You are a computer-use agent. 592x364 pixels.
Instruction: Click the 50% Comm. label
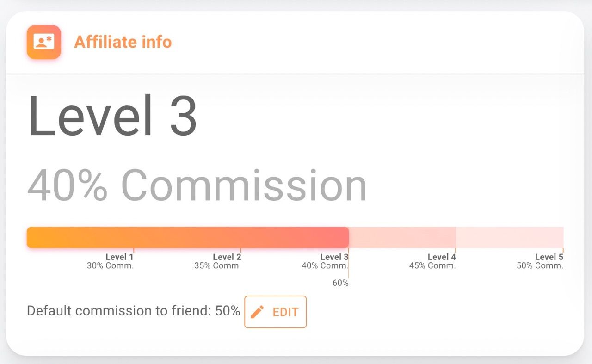click(x=540, y=266)
